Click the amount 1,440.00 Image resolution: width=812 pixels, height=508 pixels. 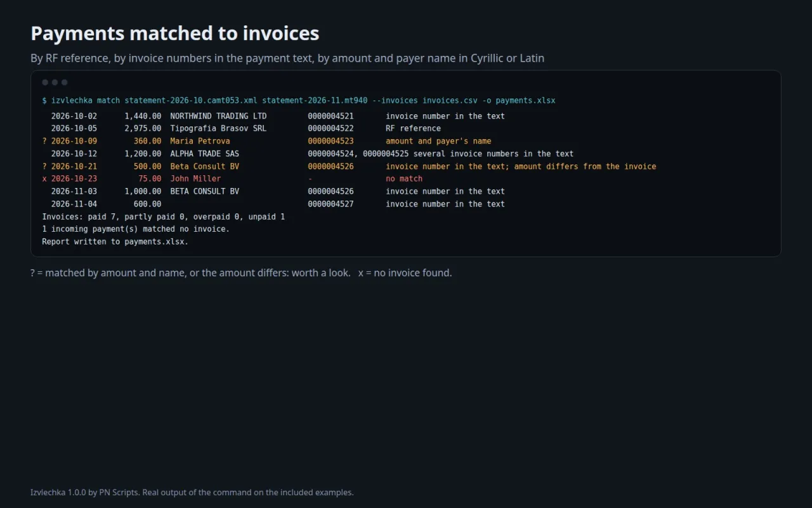tap(143, 116)
